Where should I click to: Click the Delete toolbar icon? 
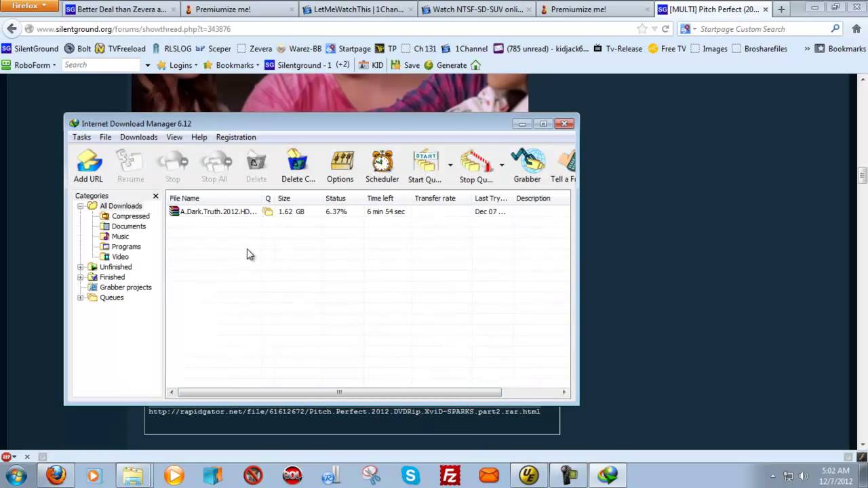(x=256, y=166)
